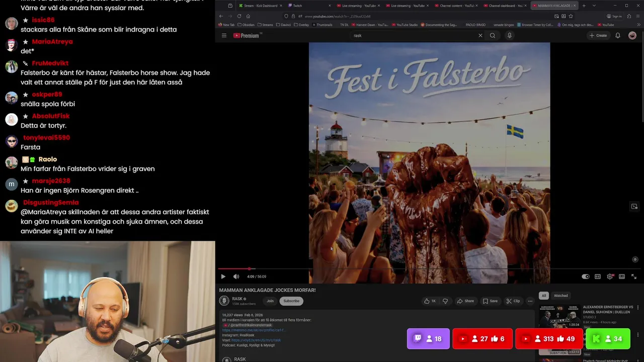Switch to the Channel content - YouTube tab
This screenshot has width=644, height=362.
tap(455, 6)
